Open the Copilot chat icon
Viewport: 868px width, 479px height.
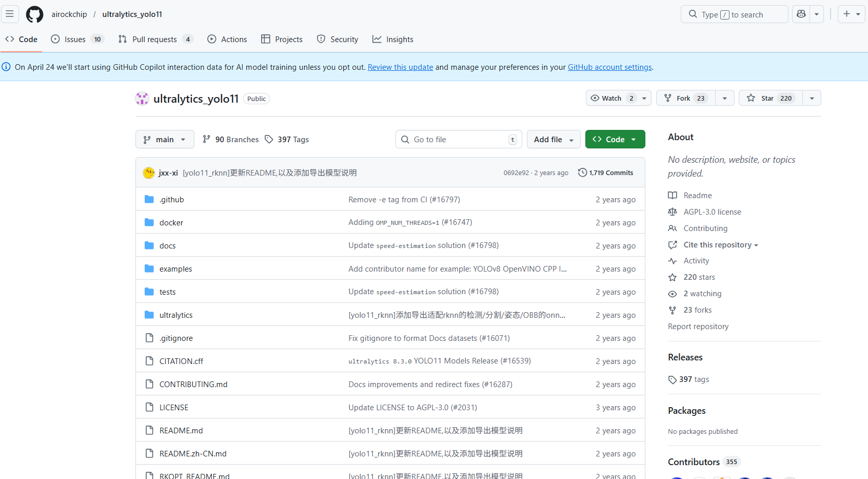coord(801,14)
